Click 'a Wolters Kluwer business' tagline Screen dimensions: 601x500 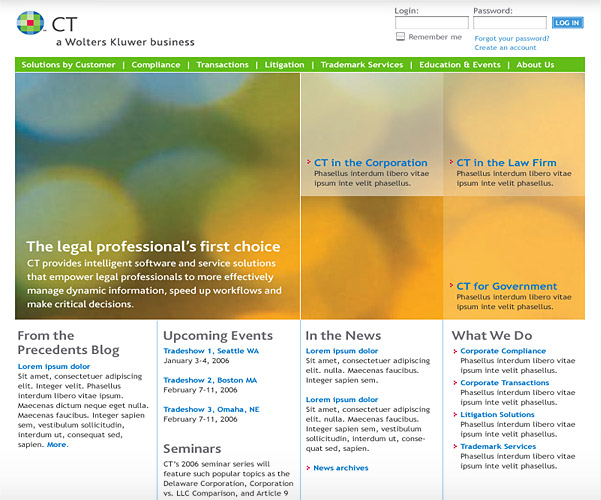coord(125,42)
